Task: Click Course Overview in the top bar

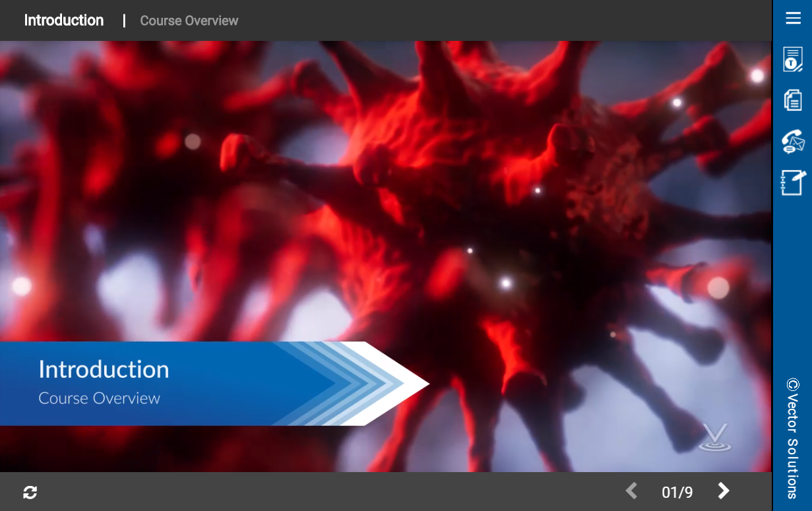Action: 189,21
